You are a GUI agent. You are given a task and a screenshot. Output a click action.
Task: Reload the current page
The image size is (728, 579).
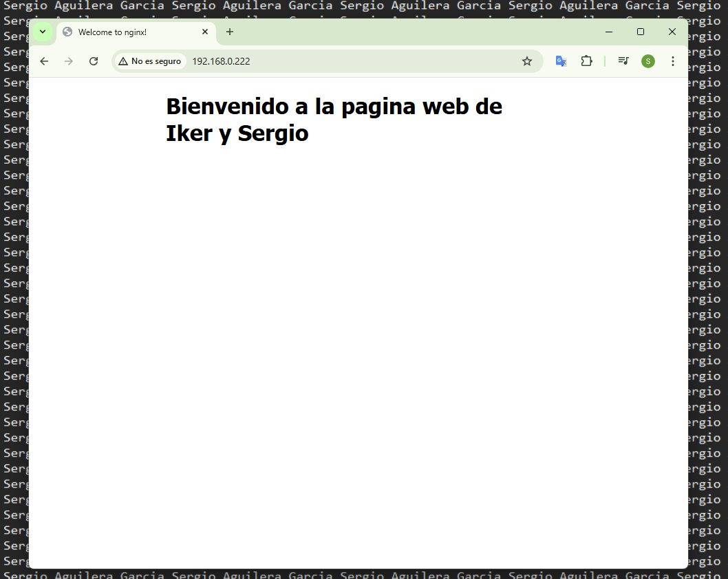pos(94,61)
